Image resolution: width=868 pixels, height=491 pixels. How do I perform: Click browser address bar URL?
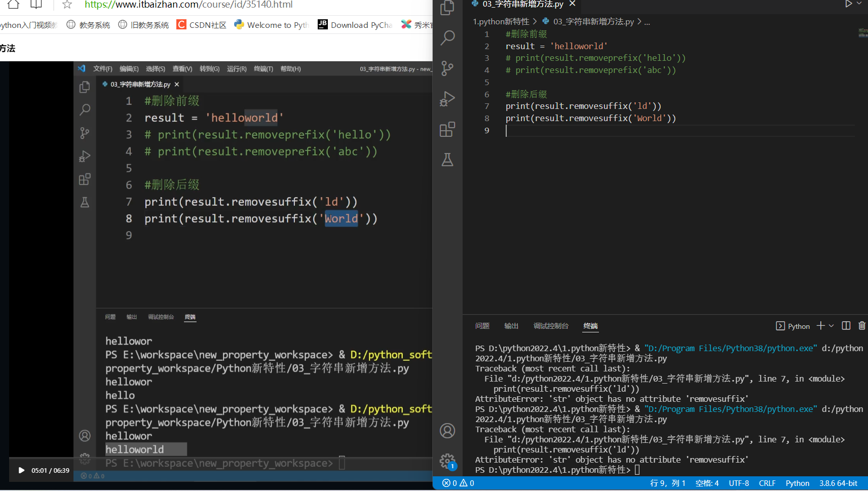[188, 5]
